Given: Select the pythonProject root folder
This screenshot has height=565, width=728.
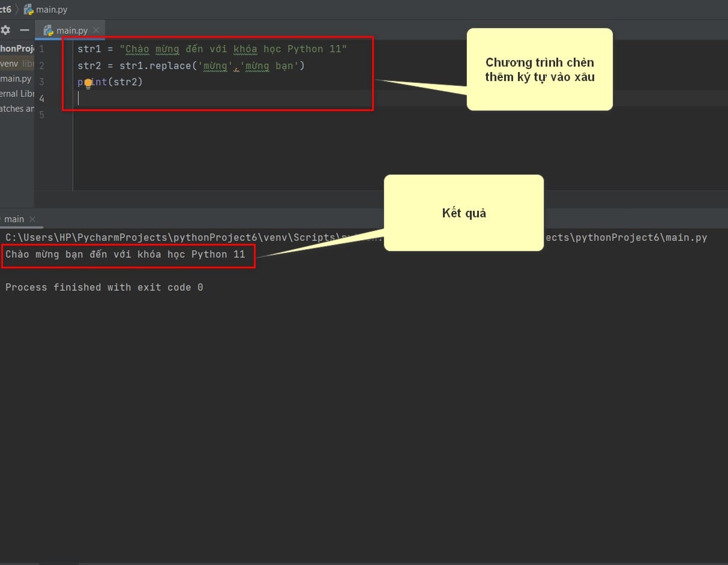Looking at the screenshot, I should 17,49.
